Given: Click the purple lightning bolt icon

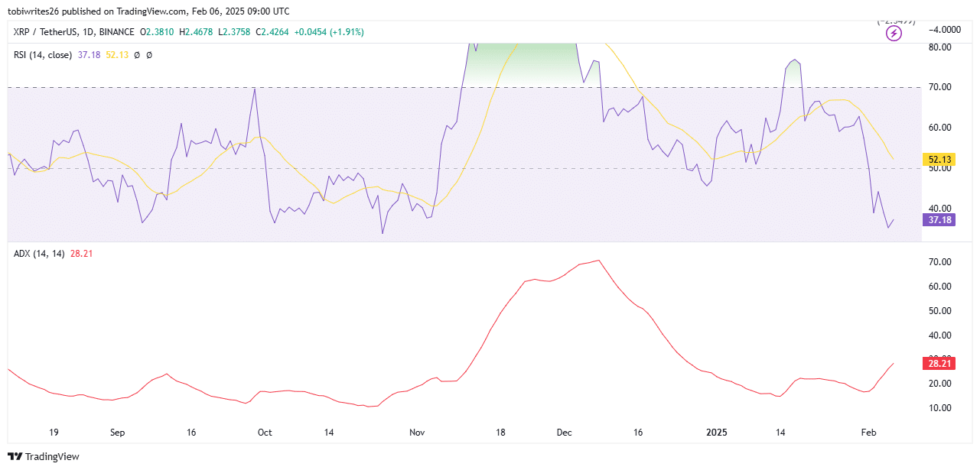Looking at the screenshot, I should 894,34.
